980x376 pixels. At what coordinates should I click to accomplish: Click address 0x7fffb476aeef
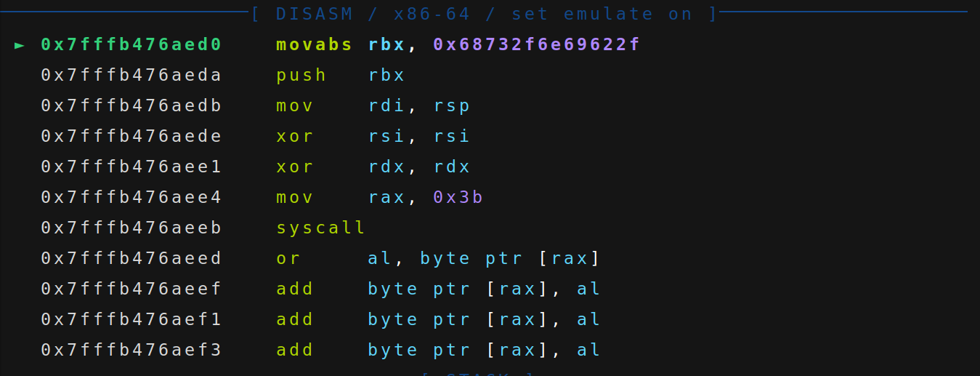[x=131, y=289]
